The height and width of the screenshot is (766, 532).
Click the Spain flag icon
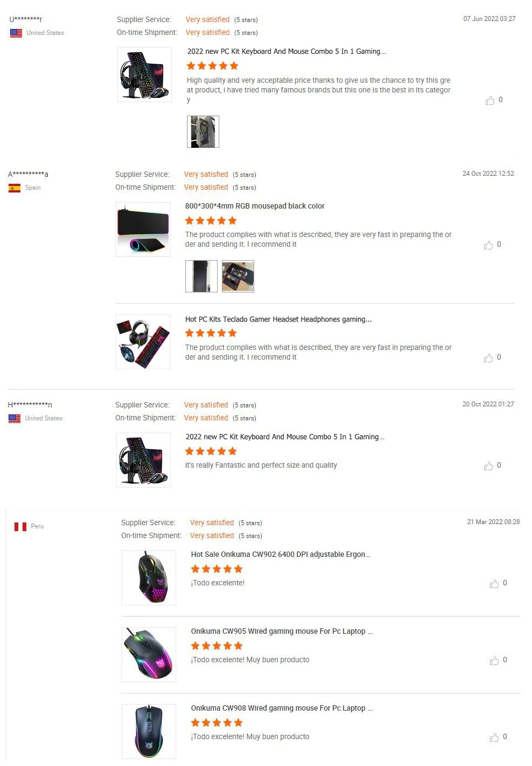pyautogui.click(x=15, y=188)
